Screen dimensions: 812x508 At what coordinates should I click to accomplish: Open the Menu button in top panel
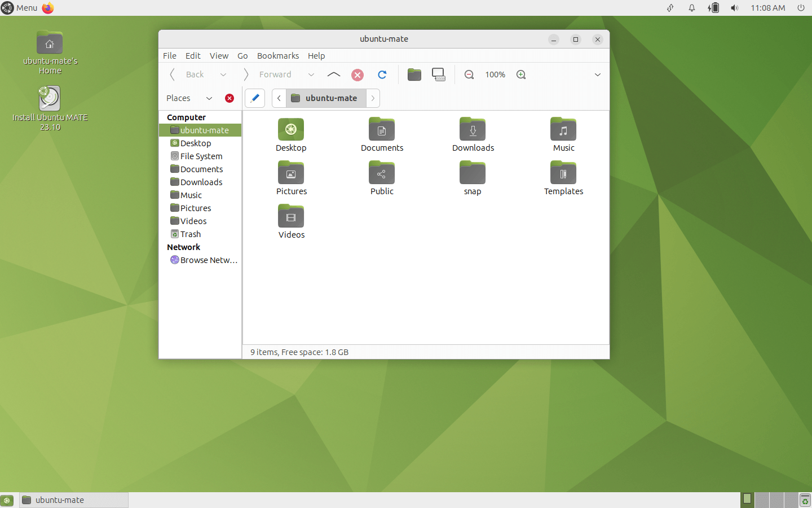(x=20, y=8)
